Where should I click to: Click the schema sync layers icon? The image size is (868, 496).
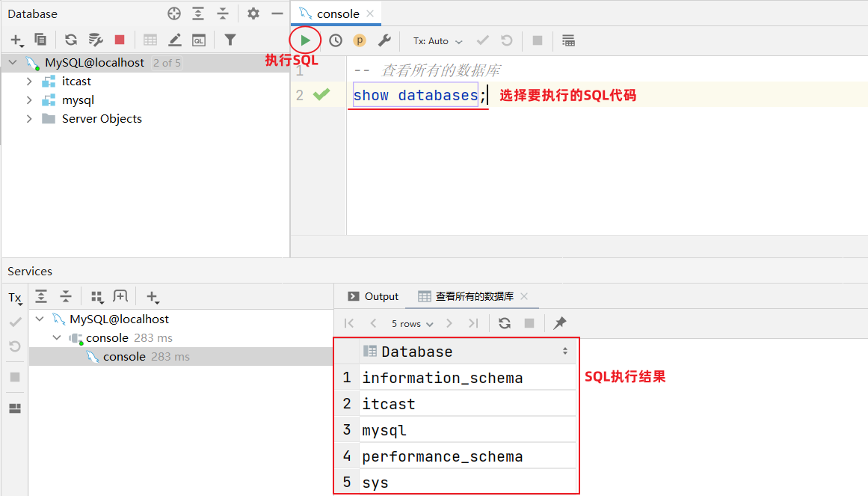95,40
